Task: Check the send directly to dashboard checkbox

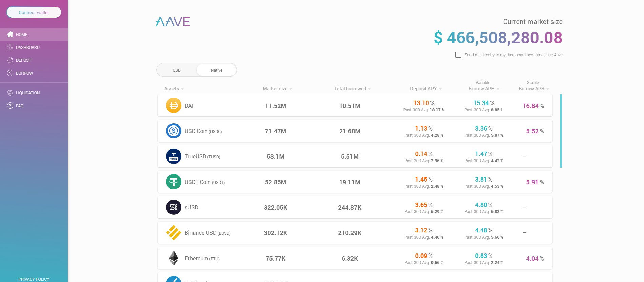Action: 458,55
